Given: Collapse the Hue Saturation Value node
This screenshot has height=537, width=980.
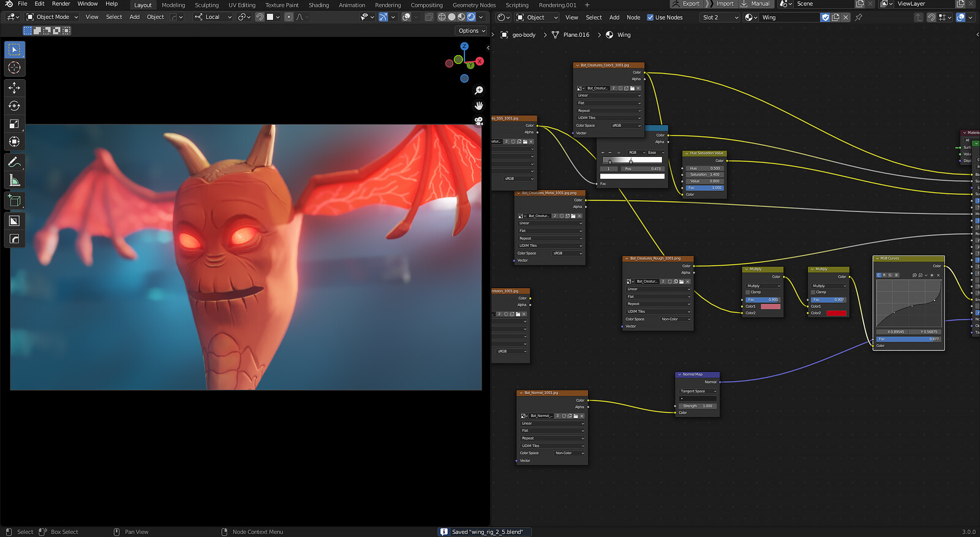Looking at the screenshot, I should click(x=687, y=153).
